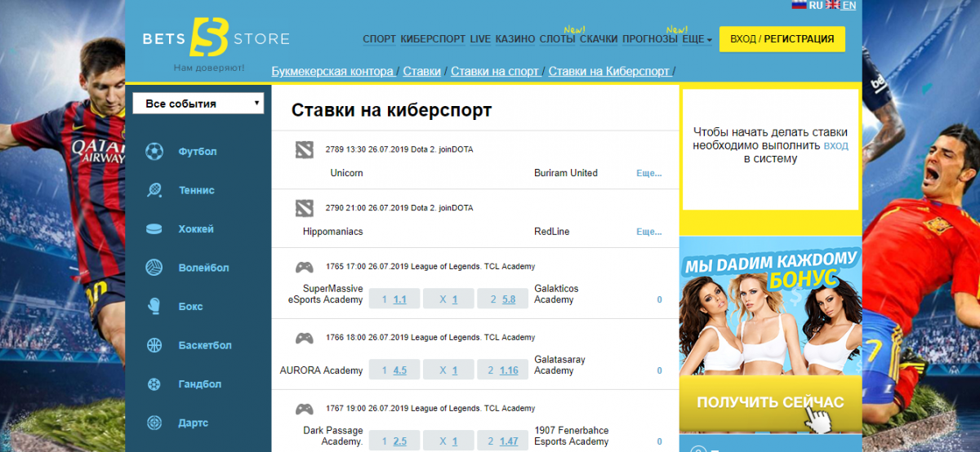Screen dimensions: 980x452
Task: Open Баскетбол sport category
Action: pyautogui.click(x=205, y=345)
